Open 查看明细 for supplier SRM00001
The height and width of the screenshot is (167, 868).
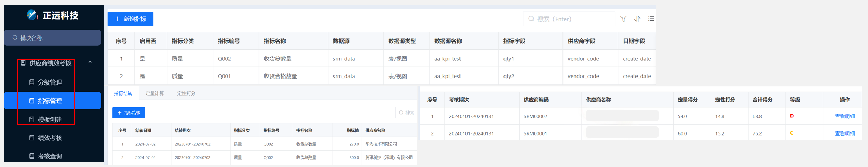tap(844, 133)
